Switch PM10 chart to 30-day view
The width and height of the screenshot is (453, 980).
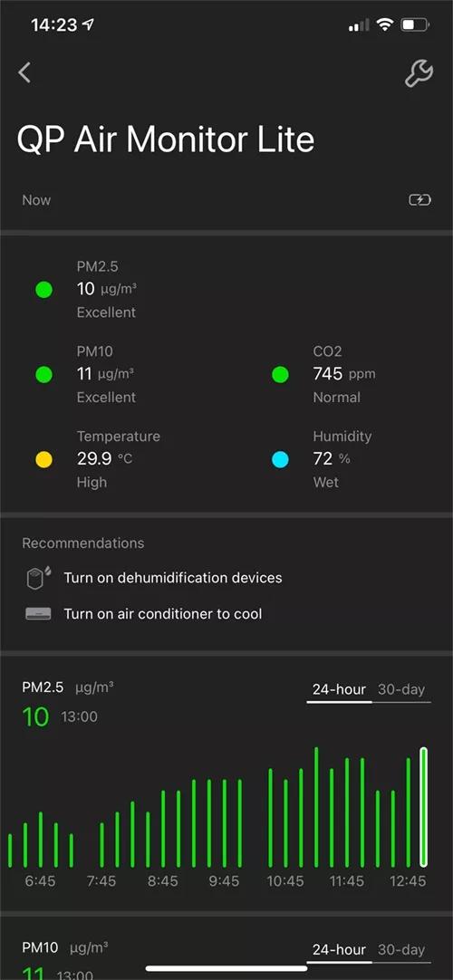(x=401, y=949)
